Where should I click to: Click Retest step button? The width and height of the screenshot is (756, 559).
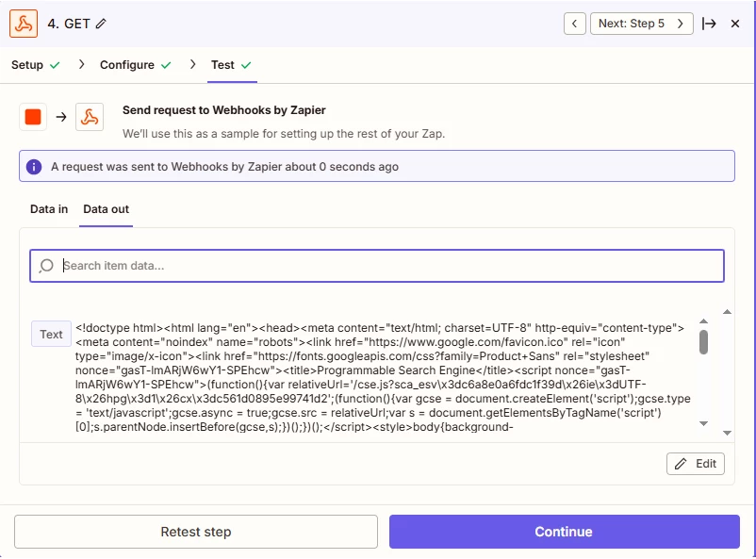tap(196, 532)
